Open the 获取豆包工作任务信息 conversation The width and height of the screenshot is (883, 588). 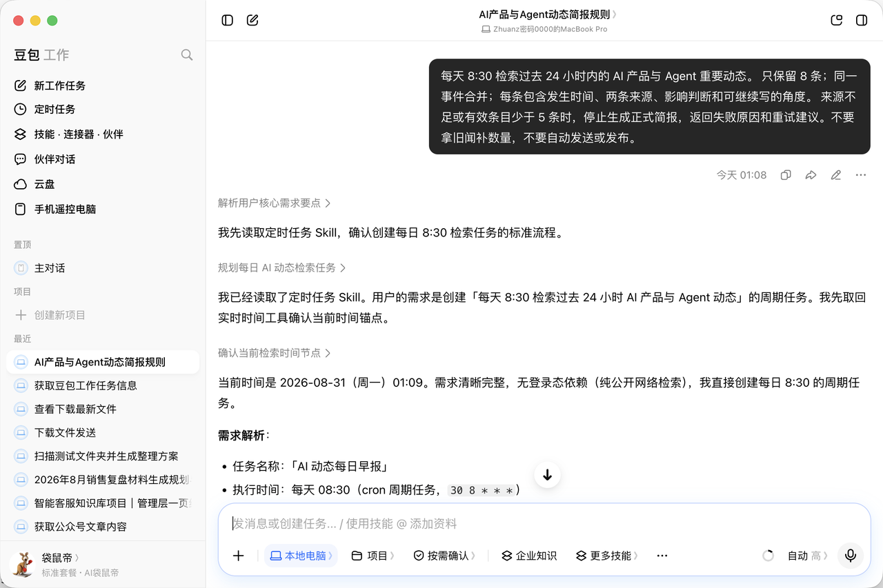click(x=103, y=385)
